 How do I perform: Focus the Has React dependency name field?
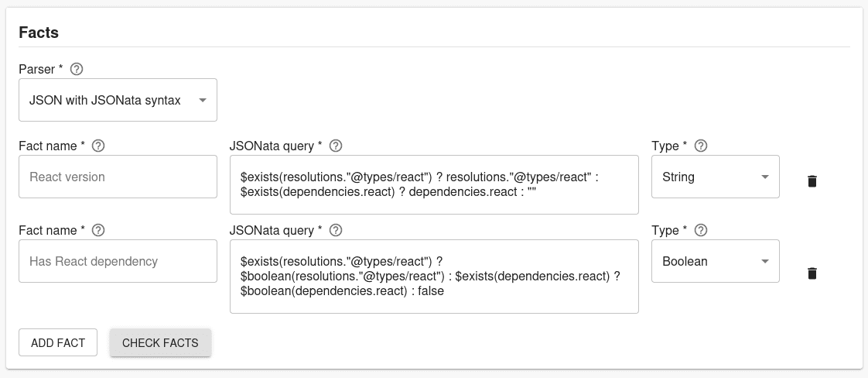point(118,261)
